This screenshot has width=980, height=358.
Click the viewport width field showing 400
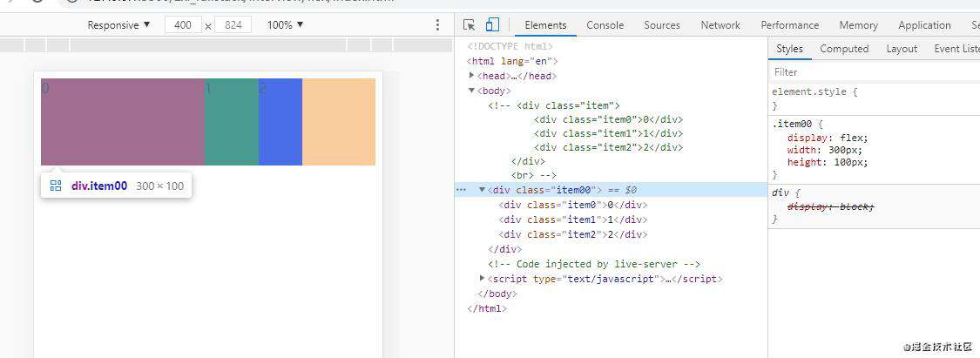tap(184, 25)
